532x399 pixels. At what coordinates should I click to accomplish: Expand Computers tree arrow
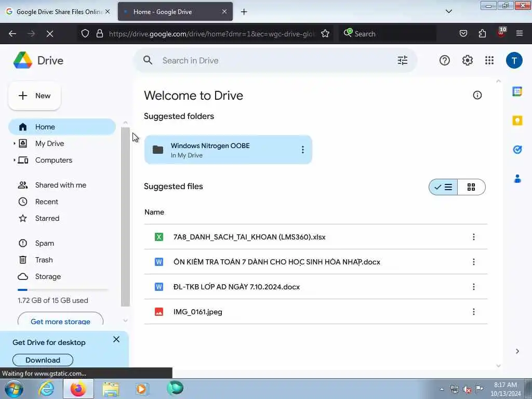click(x=14, y=160)
